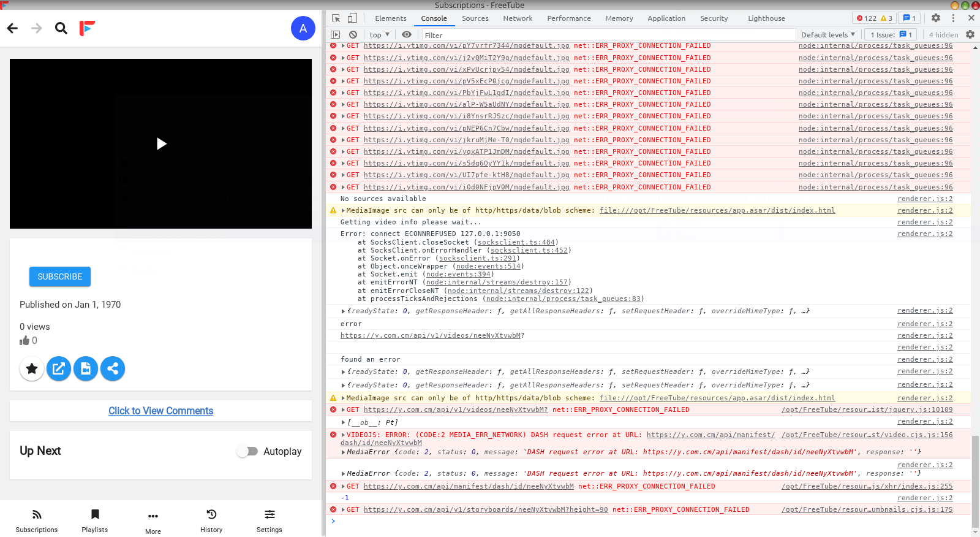Open the share video icon
Viewport: 980px width, 537px height.
(113, 368)
